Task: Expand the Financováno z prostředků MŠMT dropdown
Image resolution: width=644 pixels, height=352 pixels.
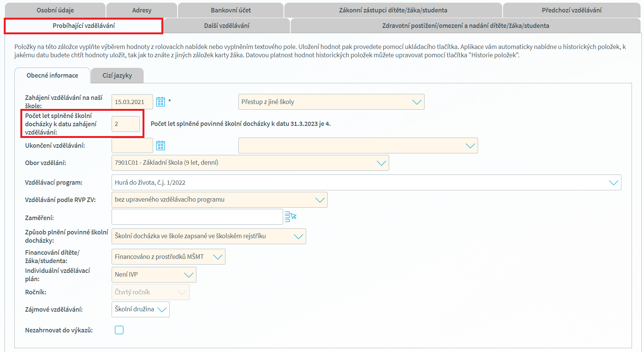Action: (x=168, y=257)
